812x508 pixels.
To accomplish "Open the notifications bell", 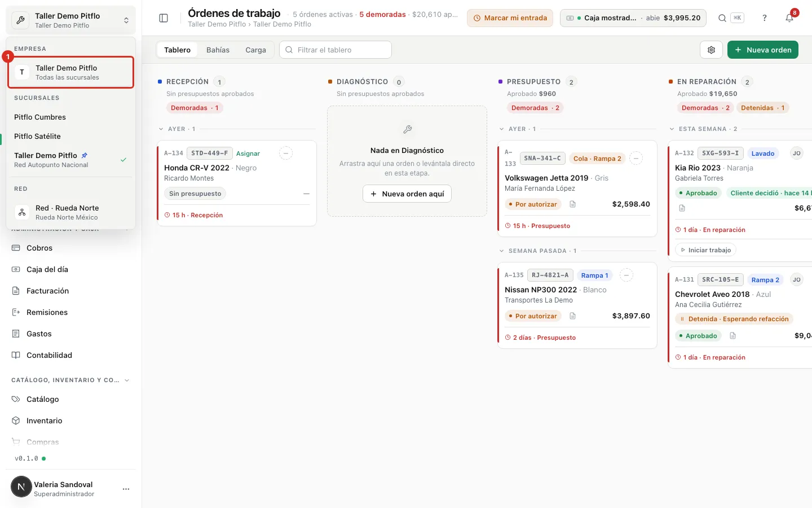I will (x=789, y=18).
